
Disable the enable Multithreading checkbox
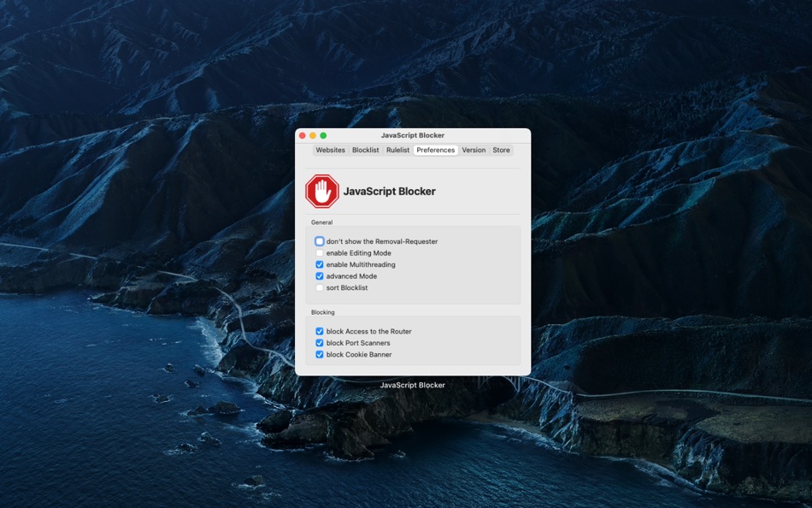(320, 264)
